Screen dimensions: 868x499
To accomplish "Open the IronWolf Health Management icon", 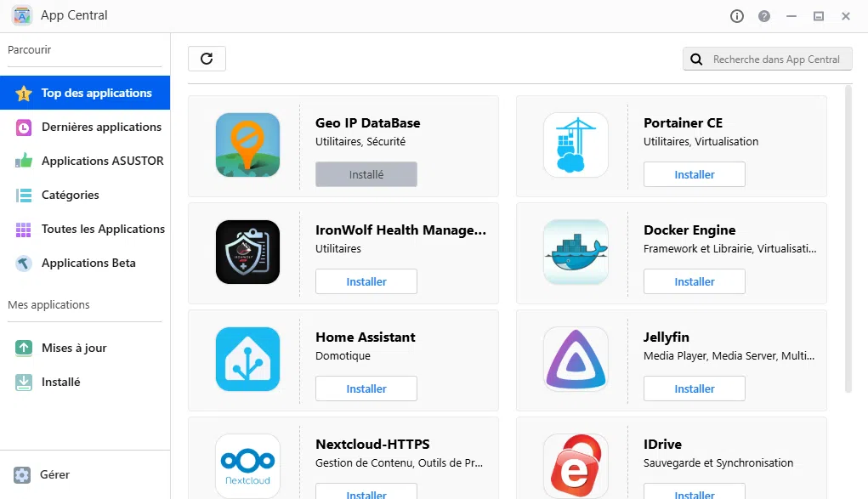I will point(247,252).
